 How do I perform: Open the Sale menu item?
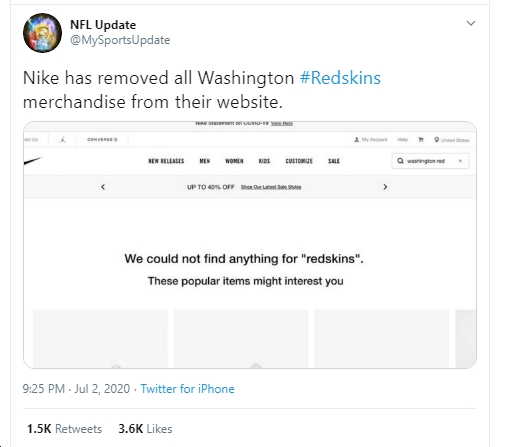tap(334, 161)
